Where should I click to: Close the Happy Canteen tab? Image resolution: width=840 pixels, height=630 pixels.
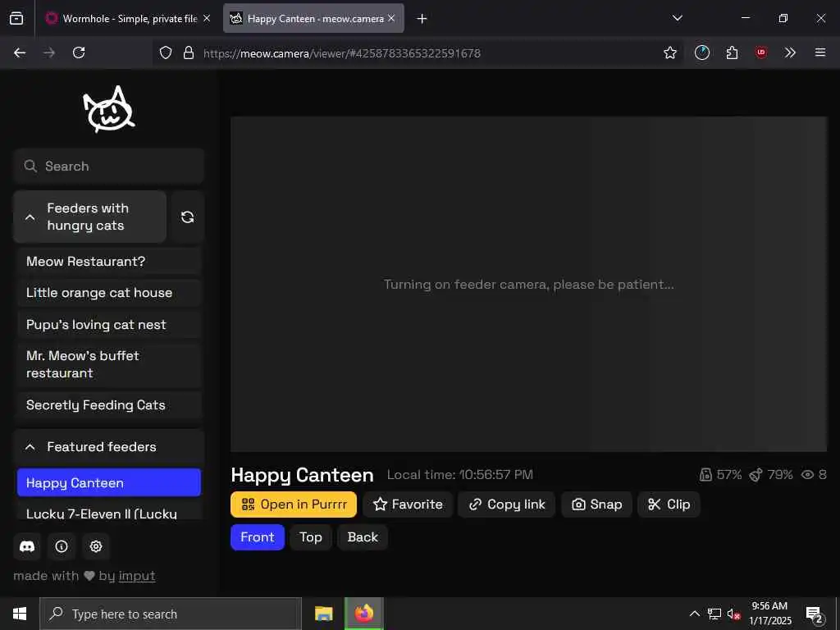pos(391,18)
